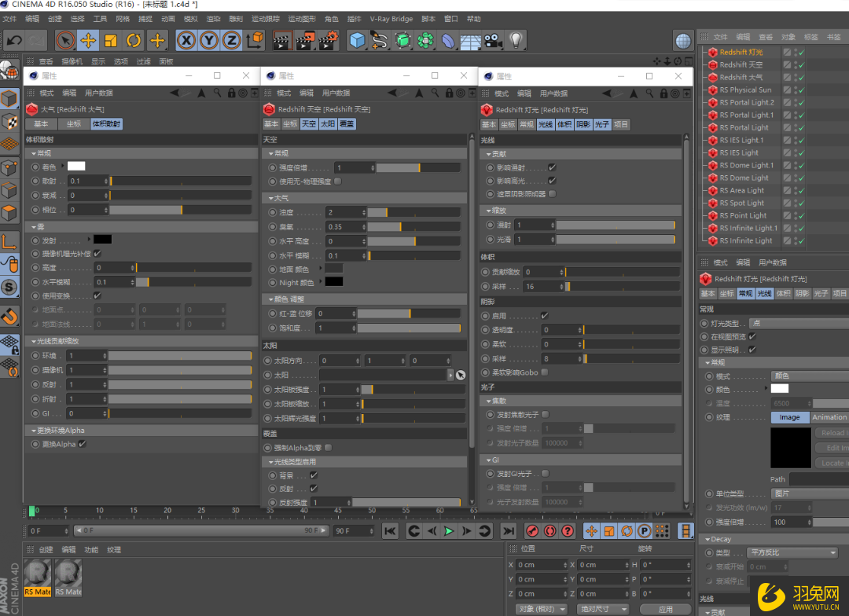
Task: Collapse the color adjustment section
Action: coord(270,299)
